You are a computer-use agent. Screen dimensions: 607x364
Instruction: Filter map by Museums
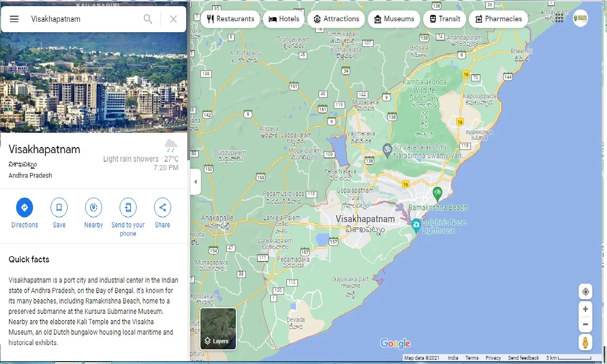pyautogui.click(x=394, y=19)
